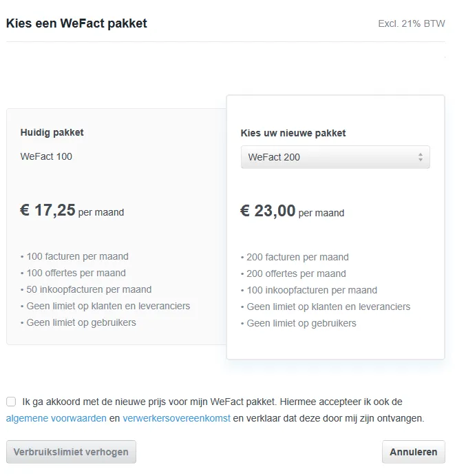The image size is (455, 476).
Task: Open the verwerkersovereenkomst link
Action: click(x=177, y=418)
